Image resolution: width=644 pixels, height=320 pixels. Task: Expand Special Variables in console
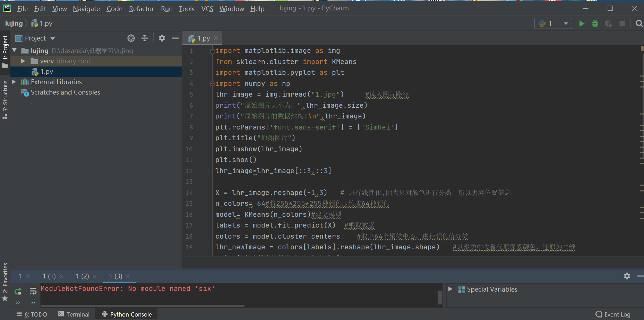click(x=450, y=289)
